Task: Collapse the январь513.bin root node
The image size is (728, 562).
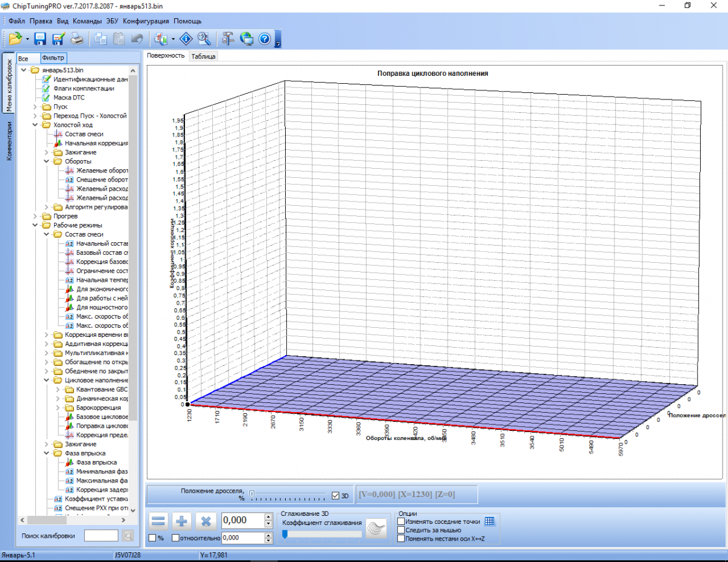Action: 24,70
